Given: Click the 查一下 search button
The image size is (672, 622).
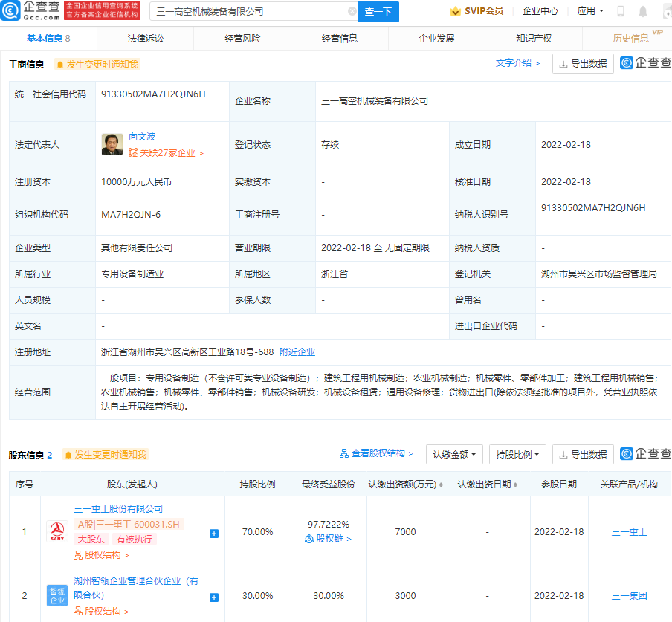Looking at the screenshot, I should tap(378, 11).
